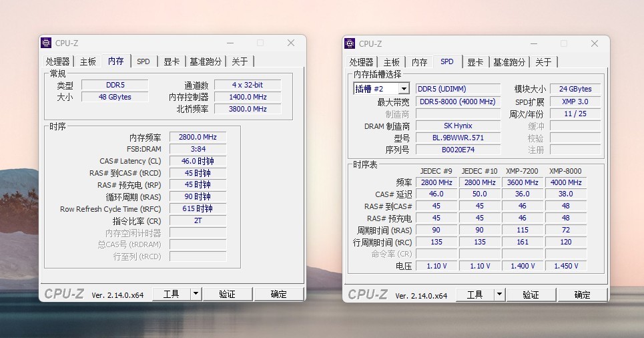Select SPD tab in right CPU-Z window
The image size is (644, 338).
click(447, 61)
